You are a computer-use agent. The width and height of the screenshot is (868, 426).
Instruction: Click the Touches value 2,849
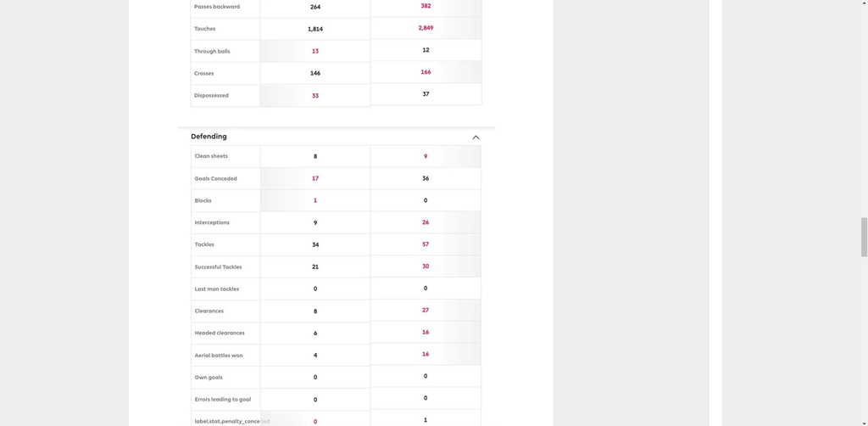click(426, 28)
